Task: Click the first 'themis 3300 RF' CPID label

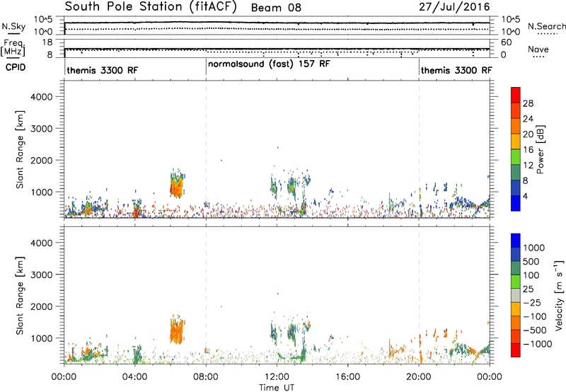Action: (x=103, y=70)
